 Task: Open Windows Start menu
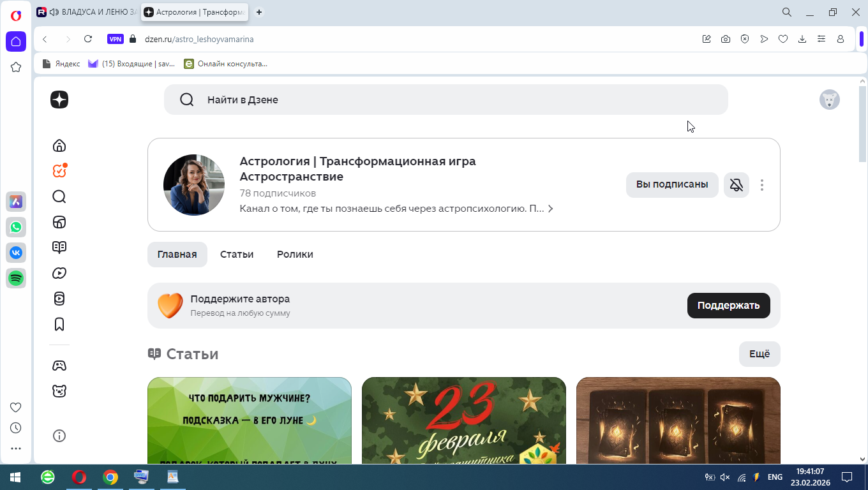pyautogui.click(x=15, y=477)
